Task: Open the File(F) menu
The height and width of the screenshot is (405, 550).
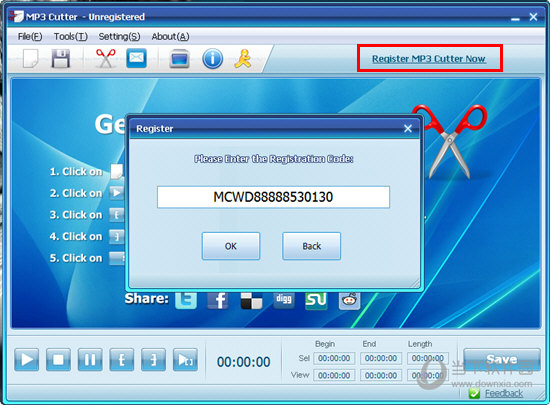Action: (30, 36)
